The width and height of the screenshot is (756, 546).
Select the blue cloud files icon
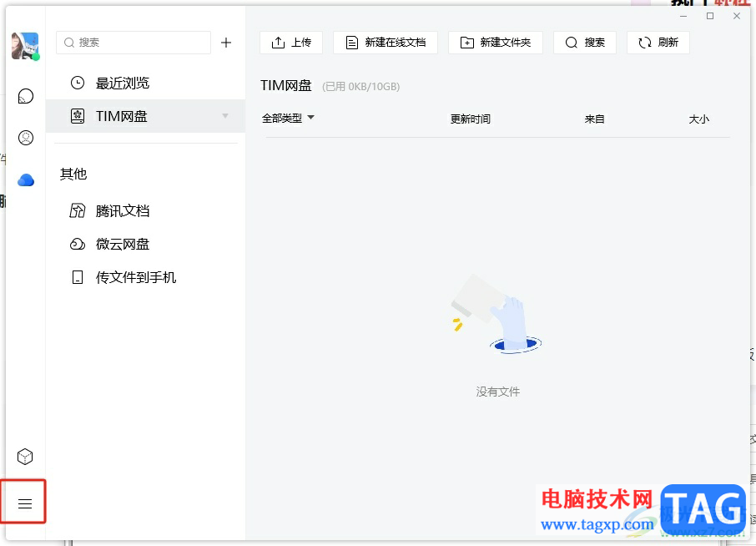tap(26, 180)
